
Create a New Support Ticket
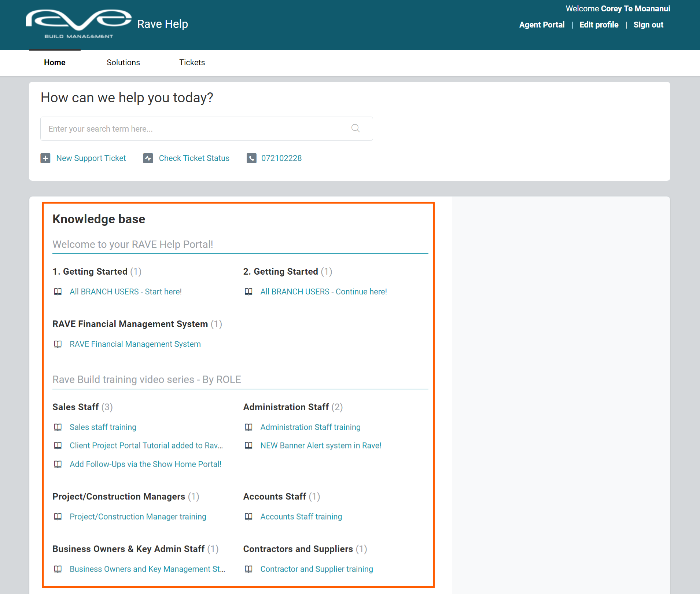pyautogui.click(x=91, y=158)
